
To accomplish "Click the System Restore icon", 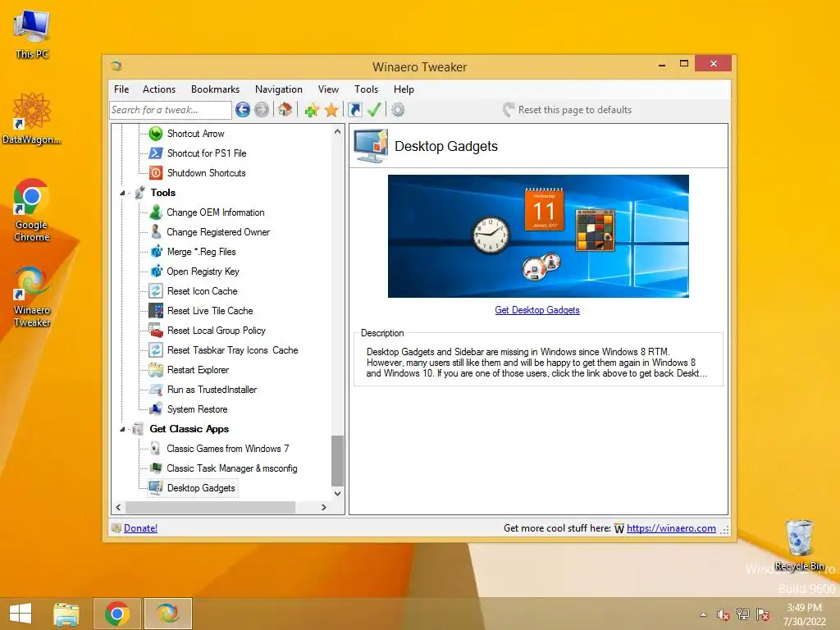I will [156, 409].
